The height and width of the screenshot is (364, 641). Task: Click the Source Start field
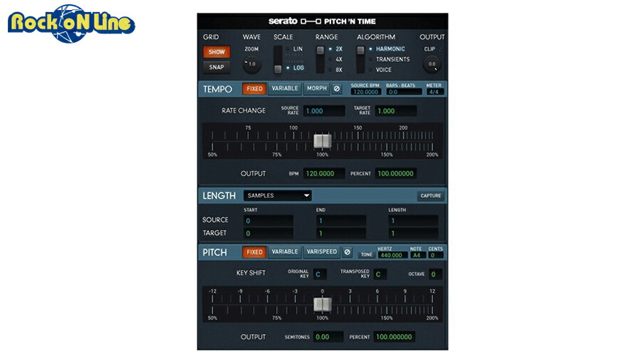269,221
